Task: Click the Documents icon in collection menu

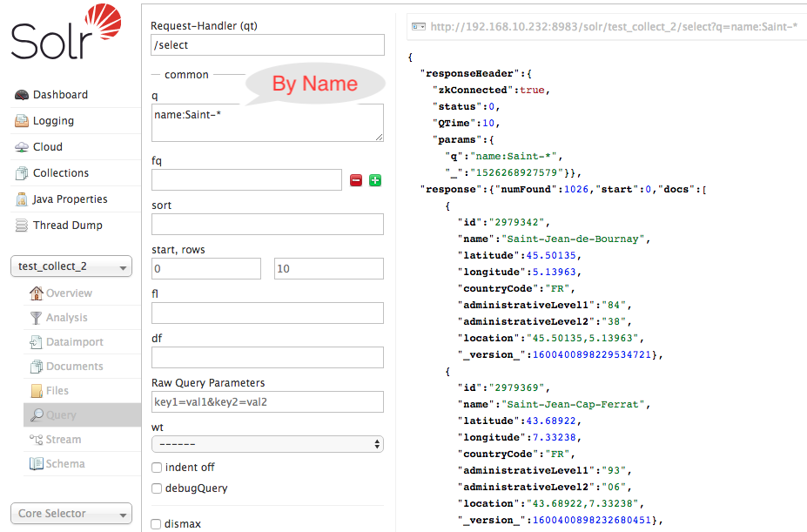Action: pos(36,367)
